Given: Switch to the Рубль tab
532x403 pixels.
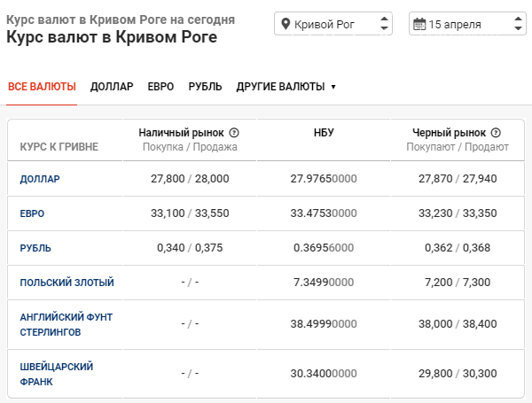Looking at the screenshot, I should point(205,87).
